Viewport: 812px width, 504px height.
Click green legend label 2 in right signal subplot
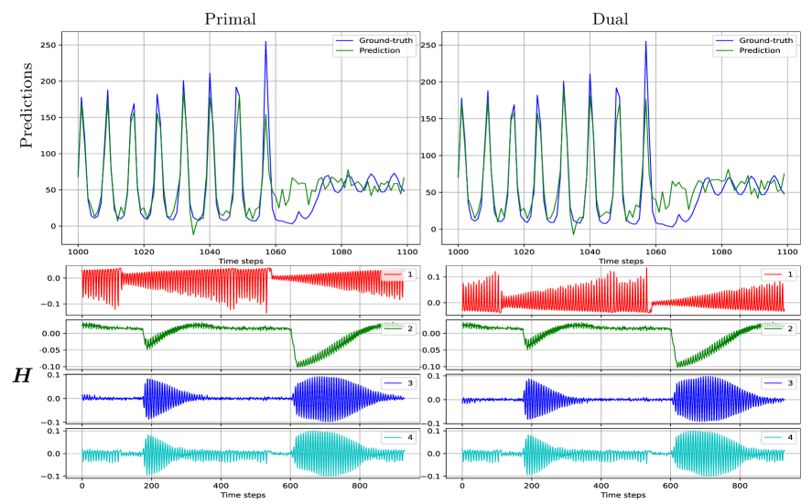(x=791, y=328)
